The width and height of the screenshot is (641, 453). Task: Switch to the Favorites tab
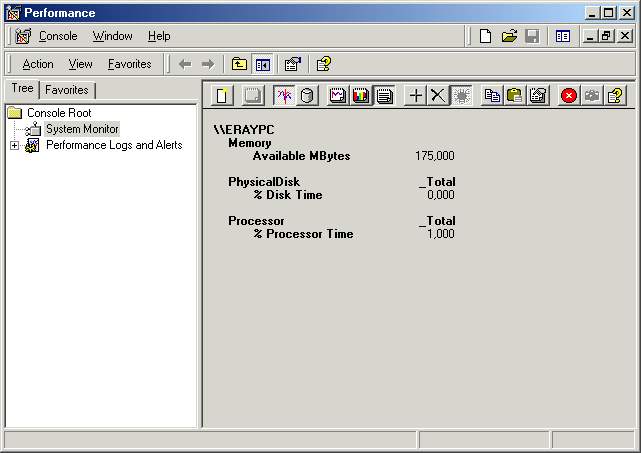(x=67, y=90)
